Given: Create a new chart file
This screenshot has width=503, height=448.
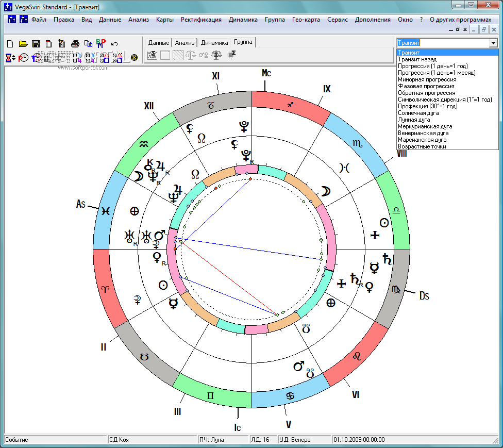Looking at the screenshot, I should [10, 44].
